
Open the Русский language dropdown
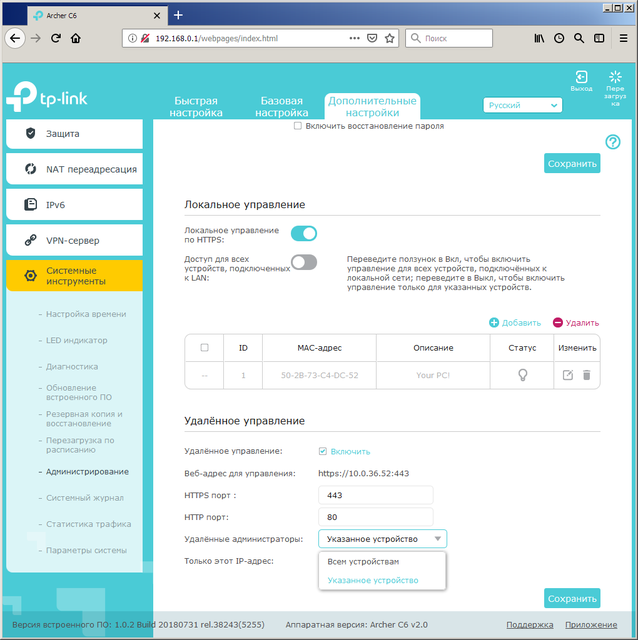pos(522,105)
